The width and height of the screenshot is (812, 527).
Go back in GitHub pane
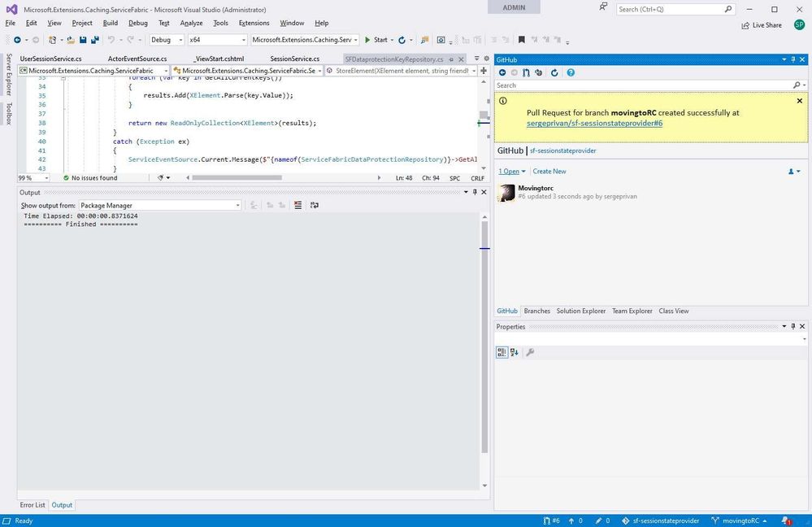[502, 72]
